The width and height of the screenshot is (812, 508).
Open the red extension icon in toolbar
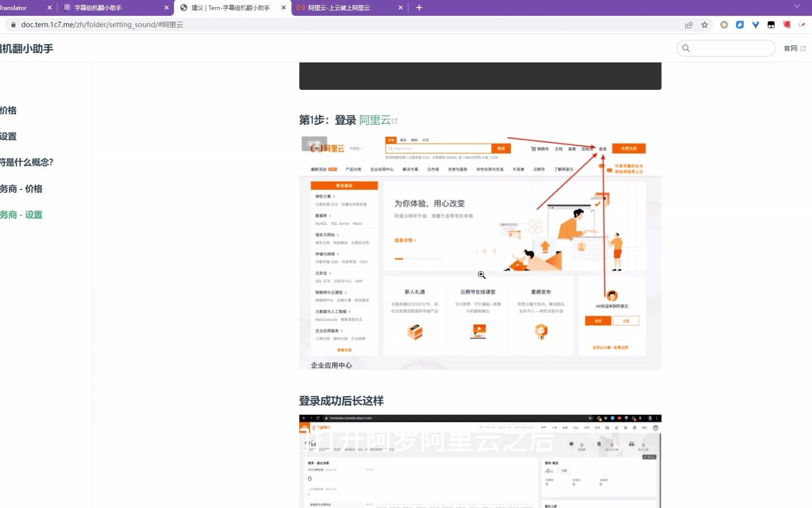[787, 24]
